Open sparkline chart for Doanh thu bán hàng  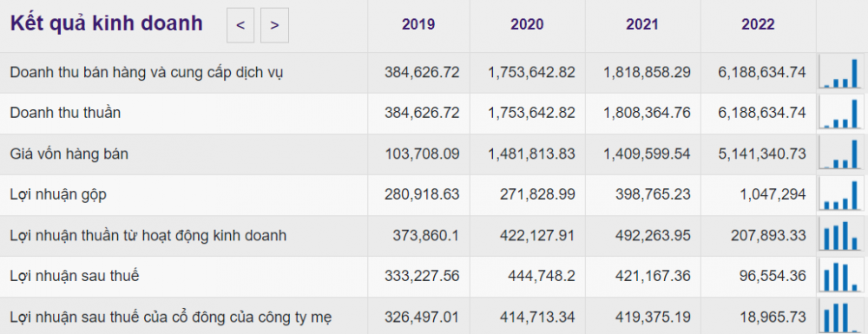pyautogui.click(x=841, y=73)
